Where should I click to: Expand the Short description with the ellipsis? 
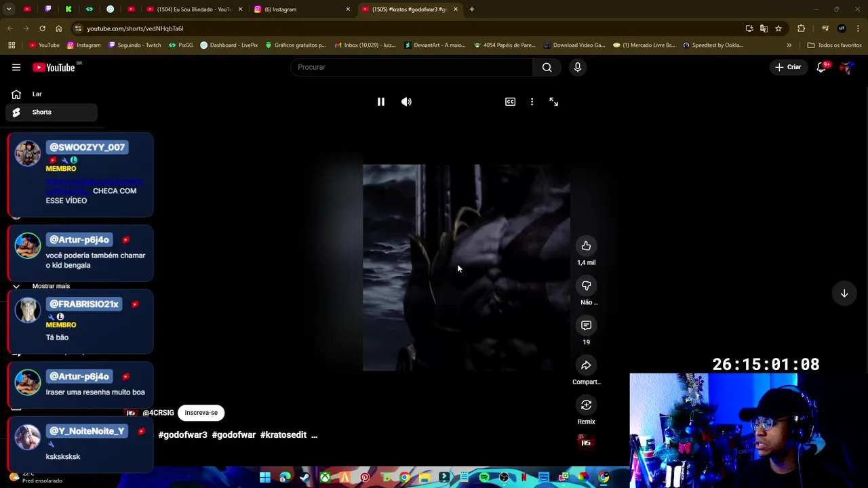(314, 435)
